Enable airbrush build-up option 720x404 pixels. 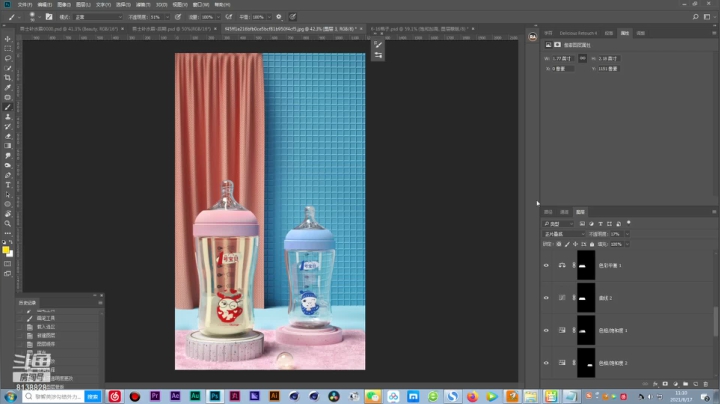[229, 17]
